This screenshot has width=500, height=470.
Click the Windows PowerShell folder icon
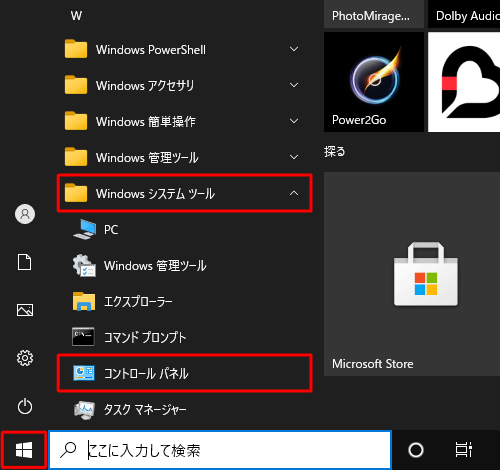coord(76,49)
